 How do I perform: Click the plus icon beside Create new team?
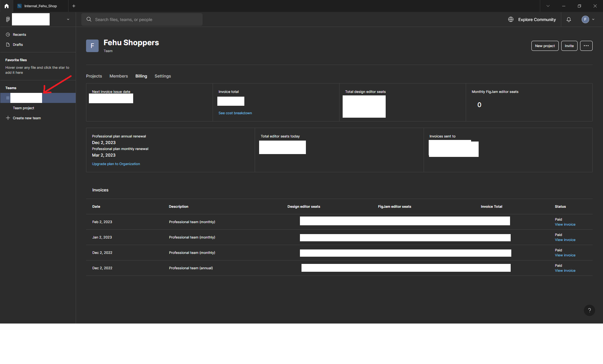[8, 118]
